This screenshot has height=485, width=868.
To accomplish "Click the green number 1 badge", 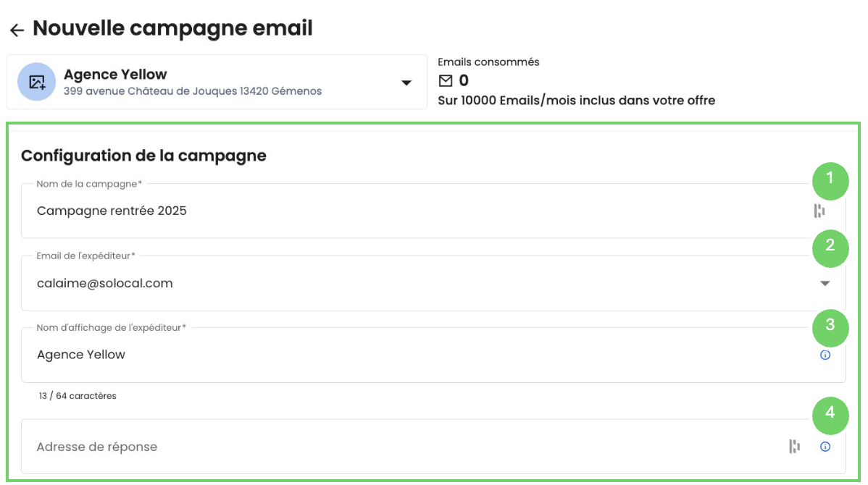I will click(x=830, y=181).
